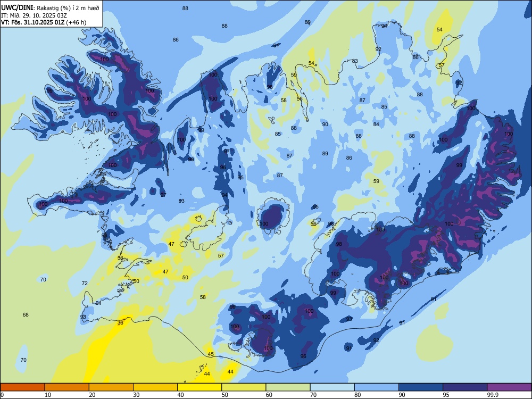Click the 70–80 pale blue legend swatch

[332, 387]
